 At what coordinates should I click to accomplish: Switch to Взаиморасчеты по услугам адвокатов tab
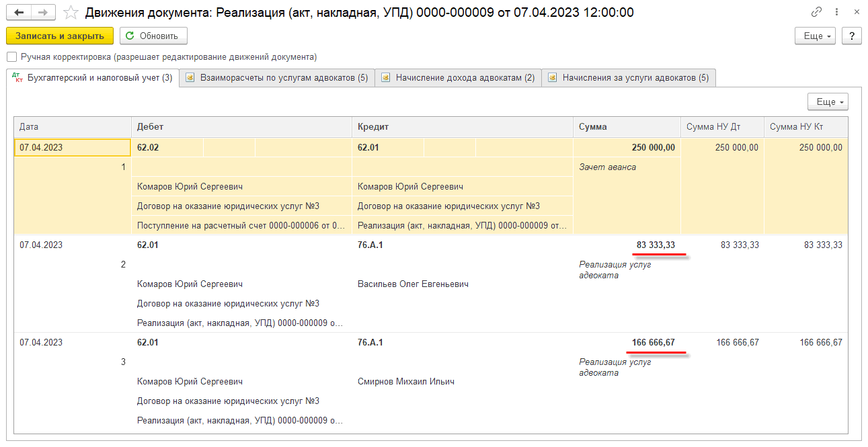pyautogui.click(x=277, y=78)
